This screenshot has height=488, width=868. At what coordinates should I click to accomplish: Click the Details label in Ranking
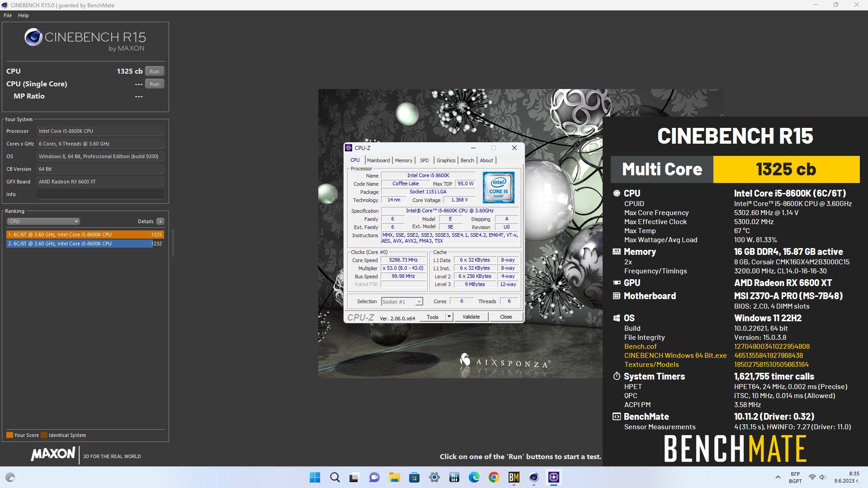point(146,221)
